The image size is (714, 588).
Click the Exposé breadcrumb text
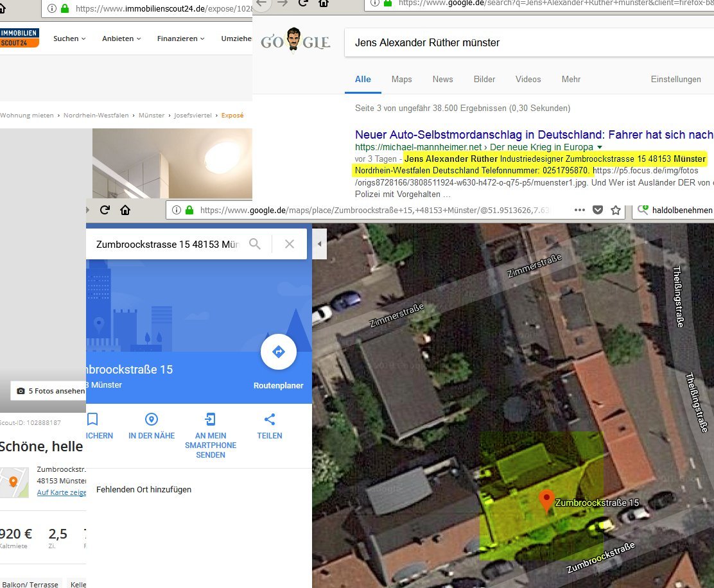click(232, 115)
